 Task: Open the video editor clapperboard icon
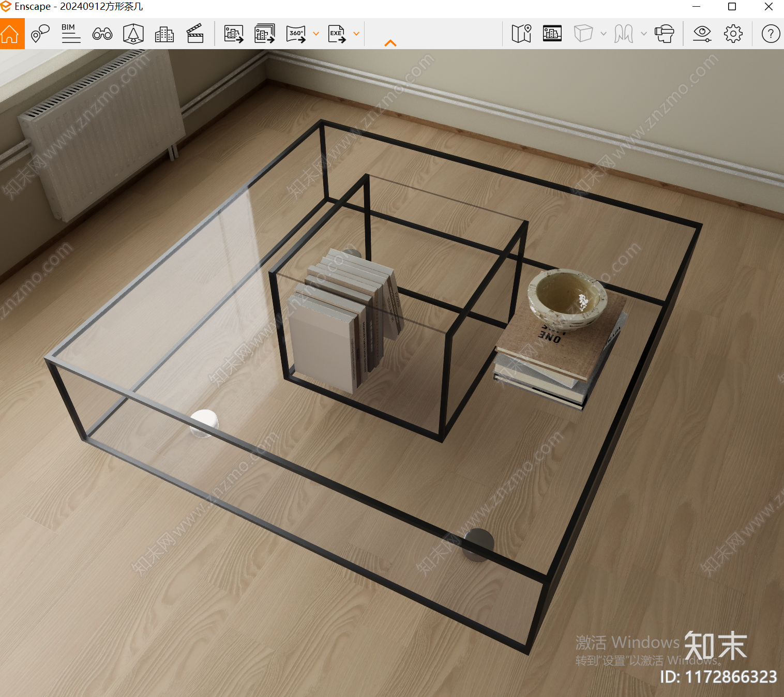pyautogui.click(x=195, y=34)
